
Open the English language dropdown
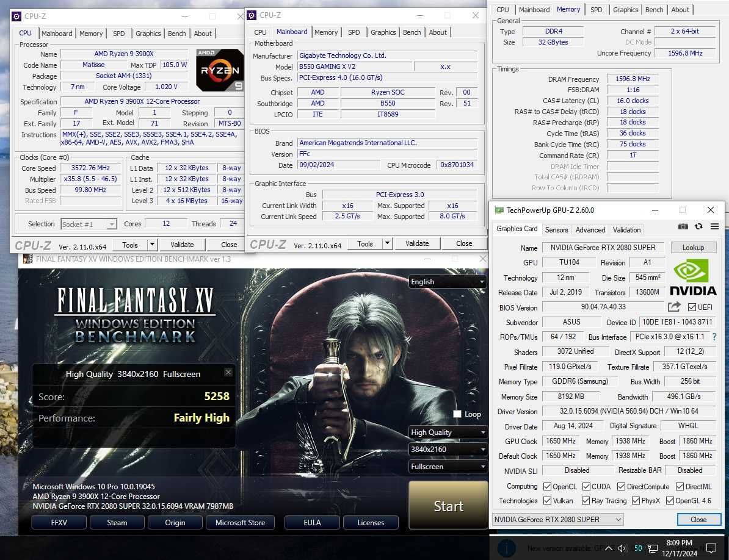point(448,281)
